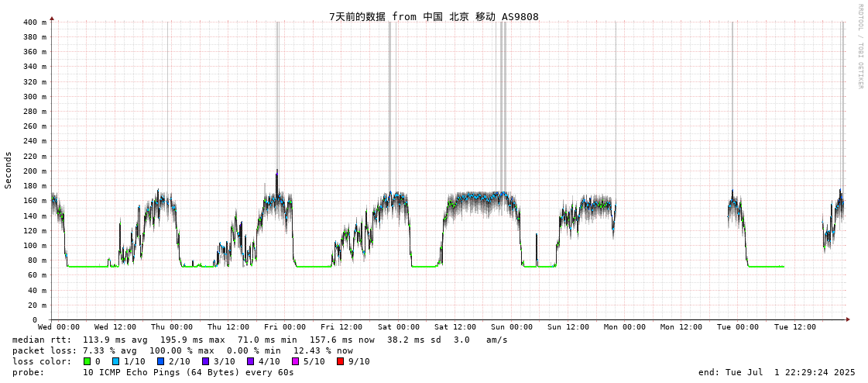The height and width of the screenshot is (383, 868).
Task: Click the '71.0 ms min' rtt value
Action: pyautogui.click(x=267, y=340)
